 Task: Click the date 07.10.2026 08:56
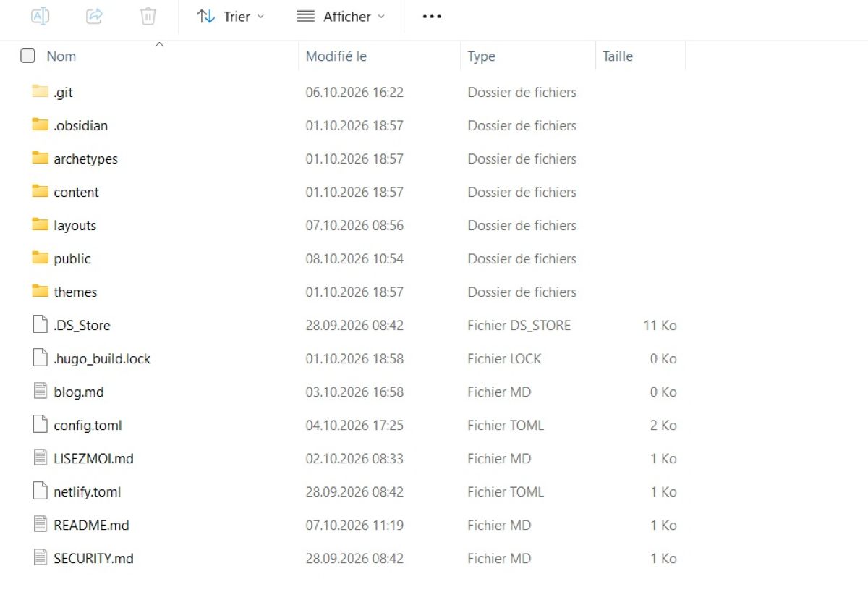pos(354,225)
